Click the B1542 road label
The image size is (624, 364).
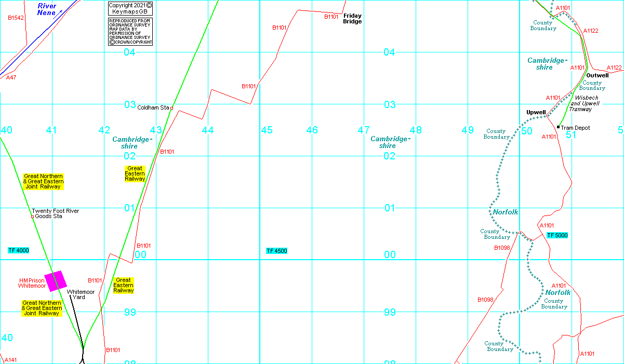pyautogui.click(x=16, y=18)
